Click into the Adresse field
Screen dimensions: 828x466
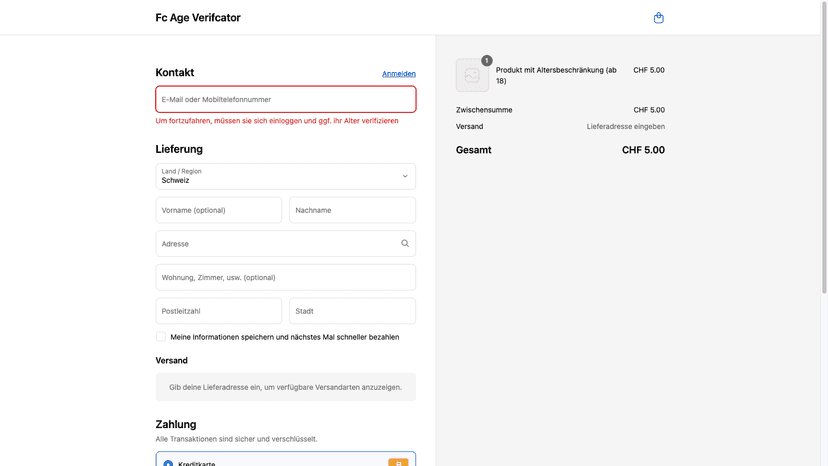[x=286, y=244]
